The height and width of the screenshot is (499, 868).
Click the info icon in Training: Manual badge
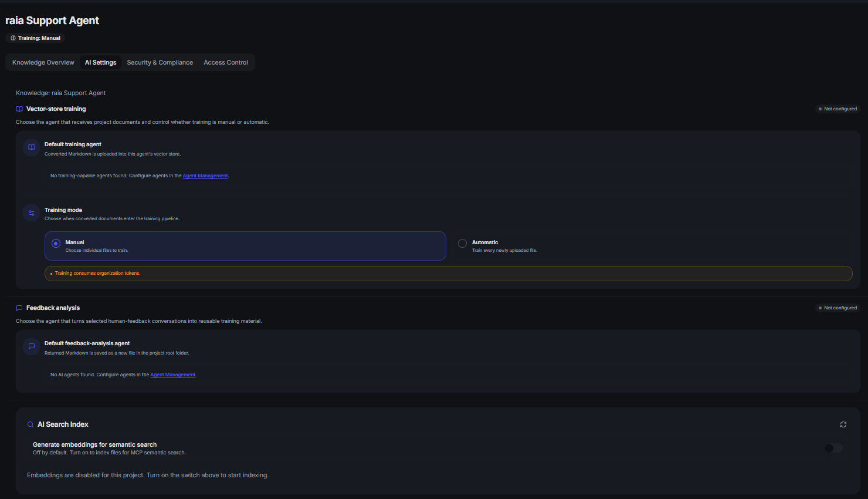click(13, 38)
